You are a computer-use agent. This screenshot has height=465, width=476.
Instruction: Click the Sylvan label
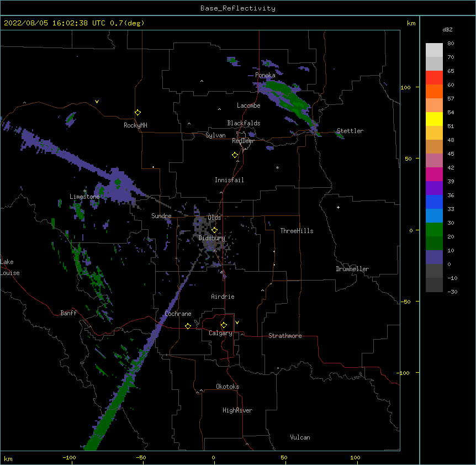tap(215, 135)
